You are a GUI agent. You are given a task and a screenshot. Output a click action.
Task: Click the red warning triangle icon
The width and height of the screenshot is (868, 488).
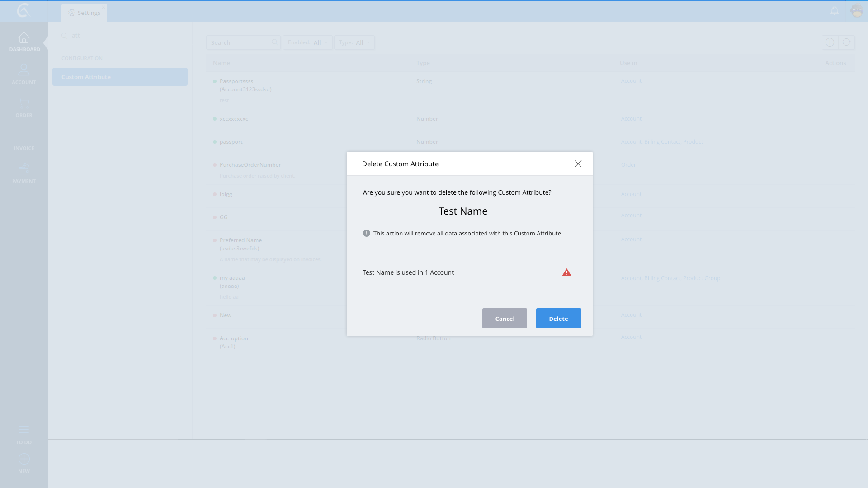[x=566, y=272]
